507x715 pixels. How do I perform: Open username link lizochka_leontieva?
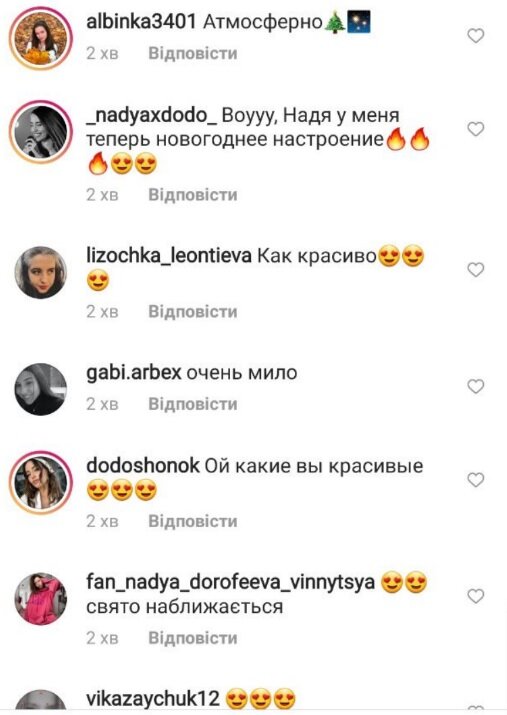(169, 256)
